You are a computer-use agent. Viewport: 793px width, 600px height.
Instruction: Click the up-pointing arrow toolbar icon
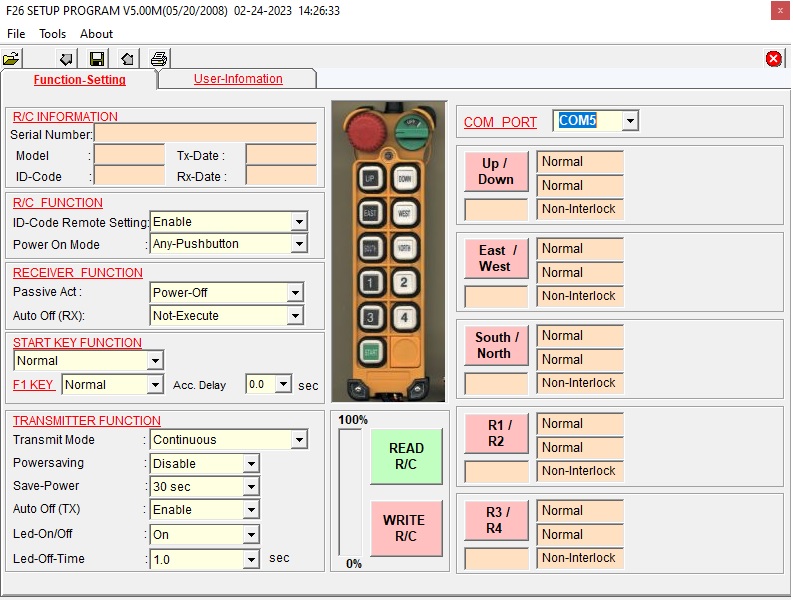(x=127, y=59)
